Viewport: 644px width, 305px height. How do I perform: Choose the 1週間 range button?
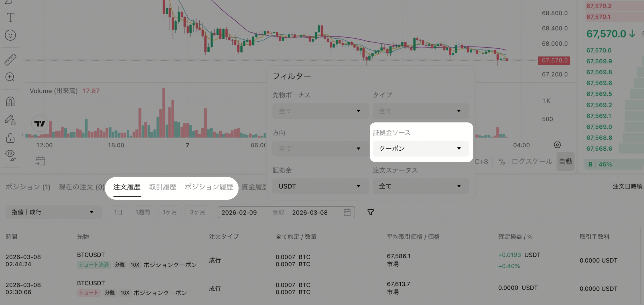[x=142, y=212]
